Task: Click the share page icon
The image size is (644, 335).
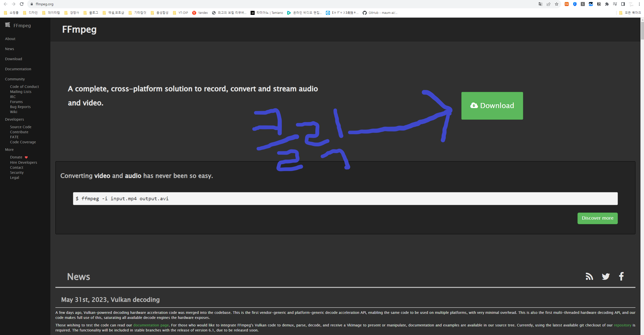Action: coord(548,4)
